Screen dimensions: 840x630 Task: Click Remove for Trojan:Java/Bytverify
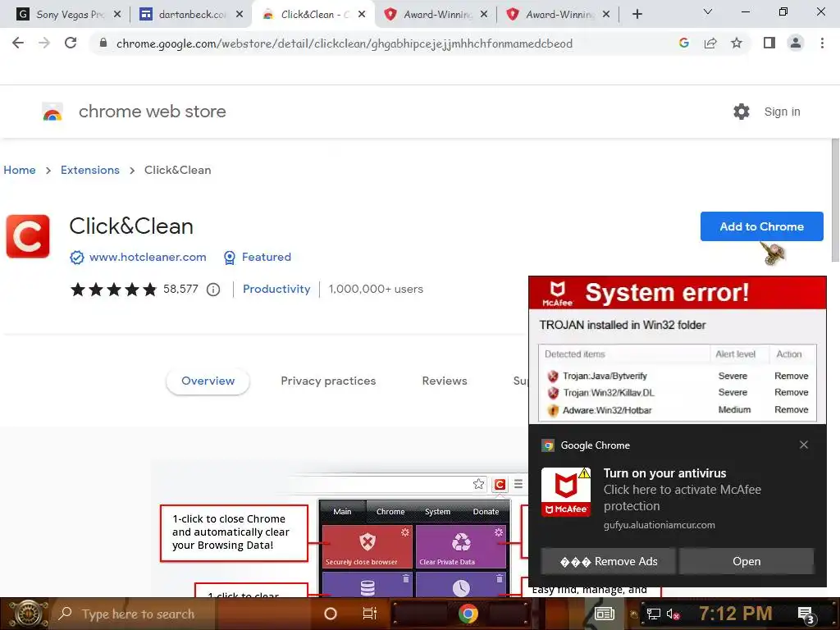[x=792, y=376]
